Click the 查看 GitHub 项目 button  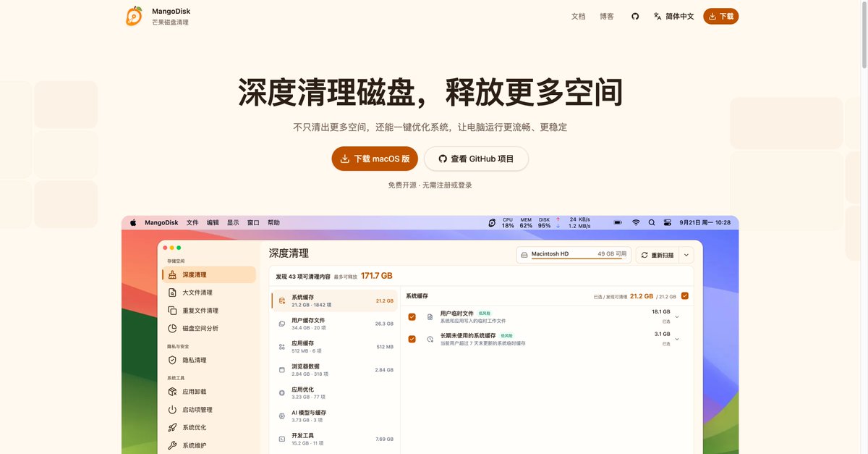tap(476, 159)
